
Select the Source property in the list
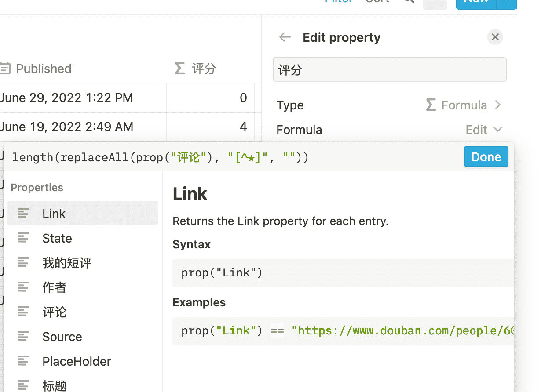(62, 337)
